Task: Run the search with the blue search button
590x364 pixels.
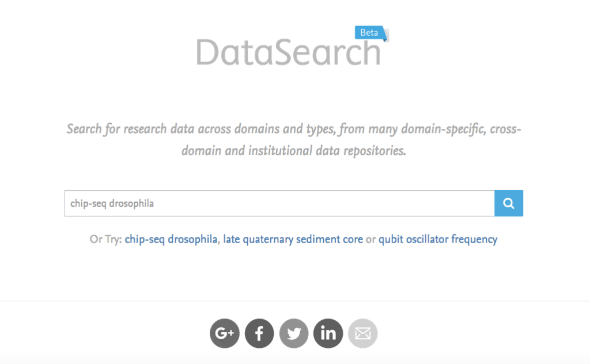Action: (509, 203)
